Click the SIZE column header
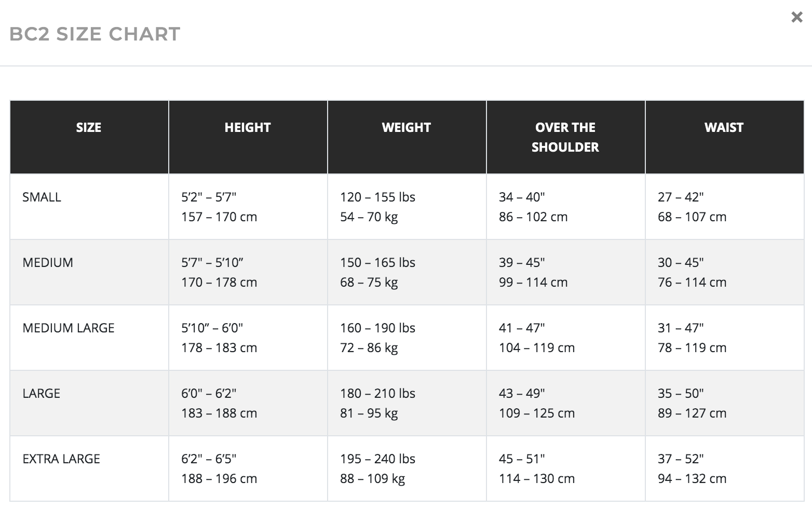 pyautogui.click(x=89, y=127)
